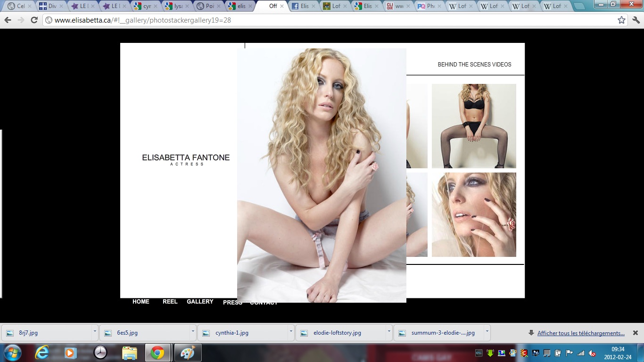This screenshot has width=644, height=362.
Task: Expand options for cynthia-1.jpg download
Action: (x=291, y=332)
